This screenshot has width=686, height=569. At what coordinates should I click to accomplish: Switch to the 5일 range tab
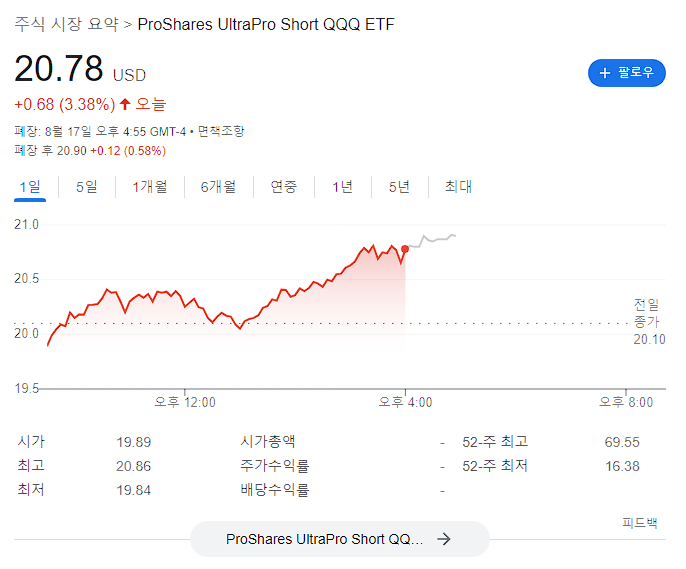87,187
